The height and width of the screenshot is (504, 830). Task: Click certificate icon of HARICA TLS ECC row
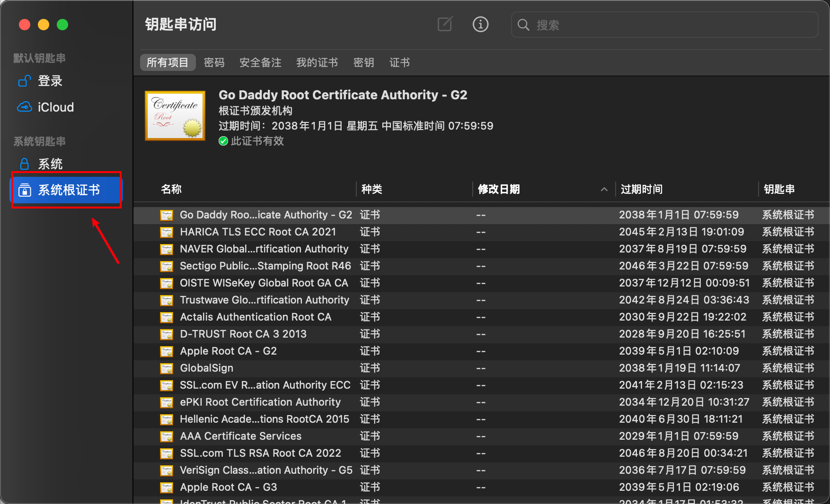coord(167,232)
